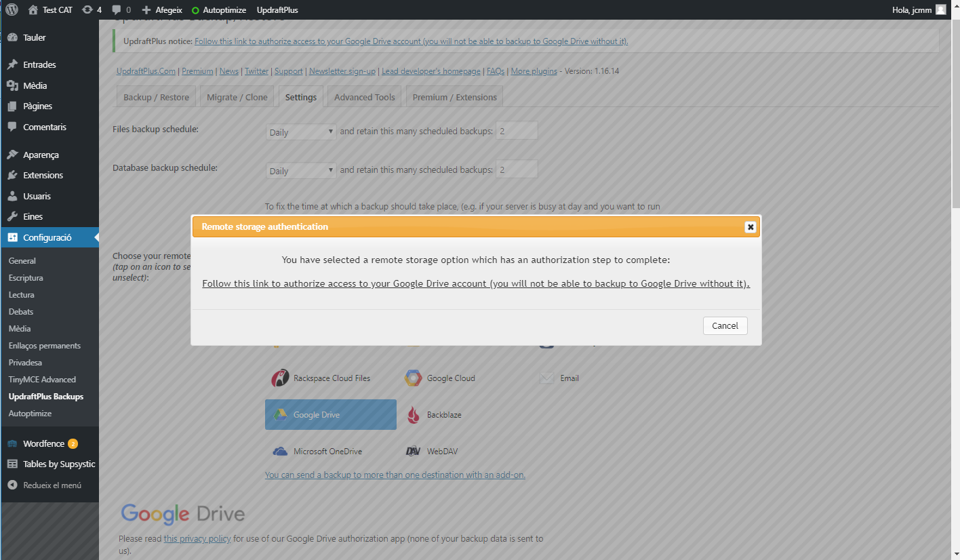
Task: Open the News link
Action: (229, 71)
